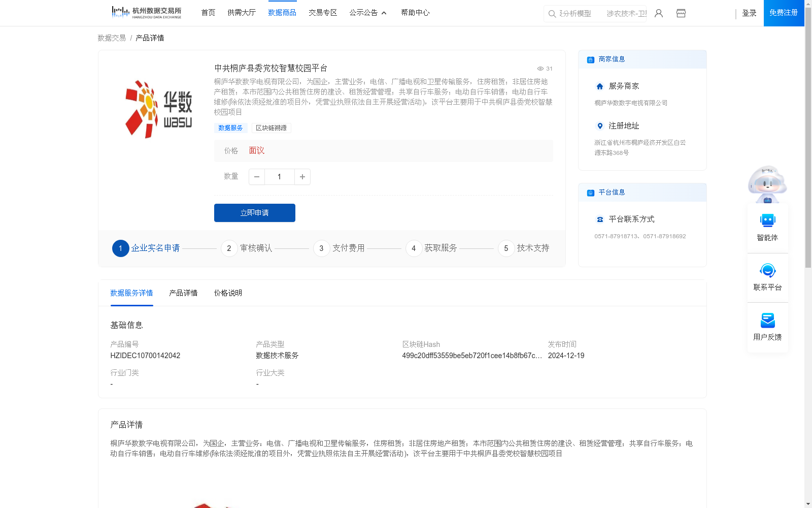This screenshot has height=508, width=812.
Task: Click product number HZIDEC10700142042
Action: pyautogui.click(x=145, y=356)
